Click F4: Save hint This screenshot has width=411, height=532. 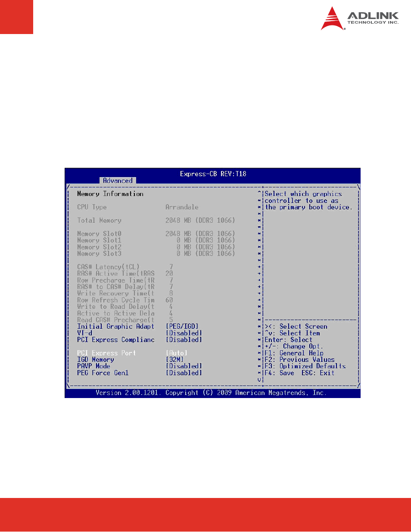(279, 373)
